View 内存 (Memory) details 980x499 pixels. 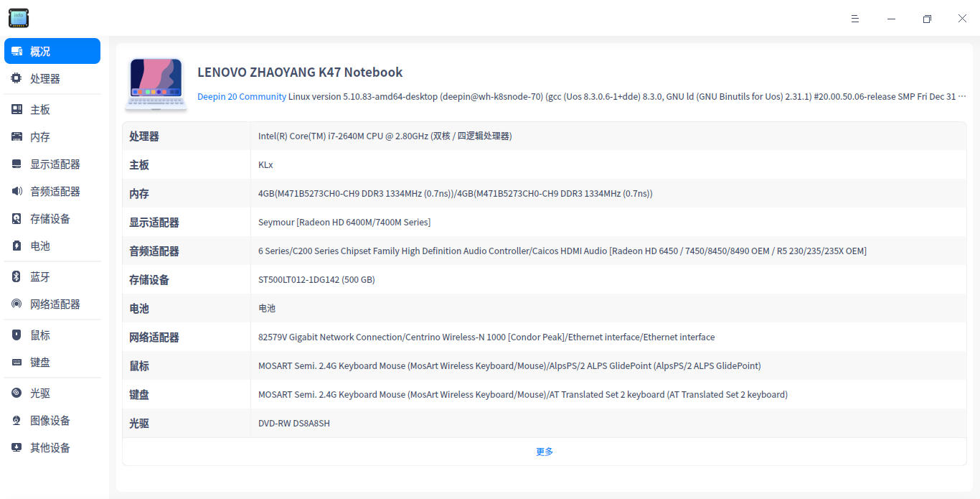39,136
